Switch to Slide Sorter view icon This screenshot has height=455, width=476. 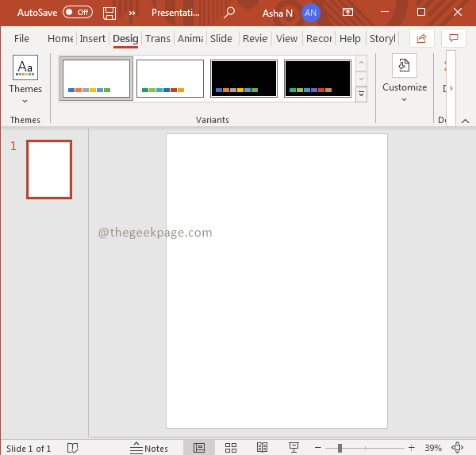pyautogui.click(x=231, y=448)
